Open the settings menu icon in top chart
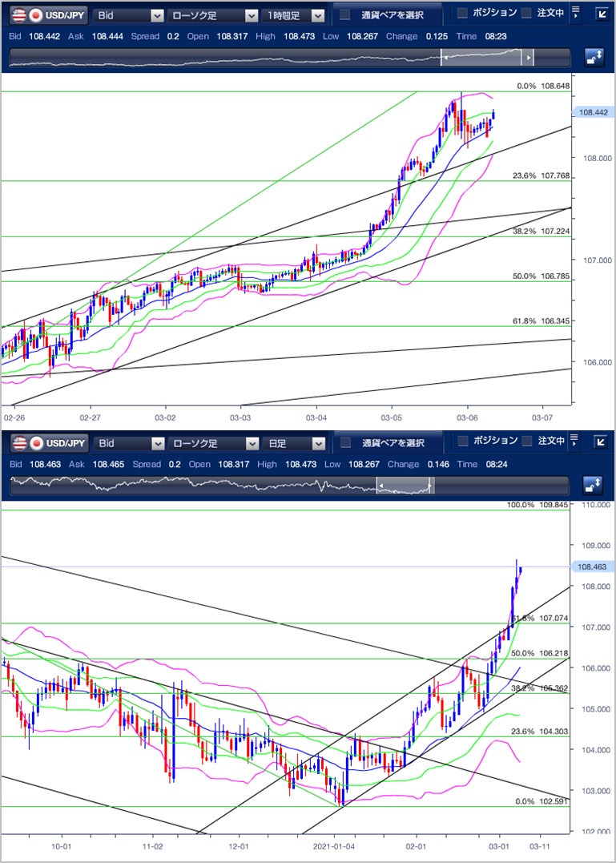The width and height of the screenshot is (616, 863). coord(576,13)
